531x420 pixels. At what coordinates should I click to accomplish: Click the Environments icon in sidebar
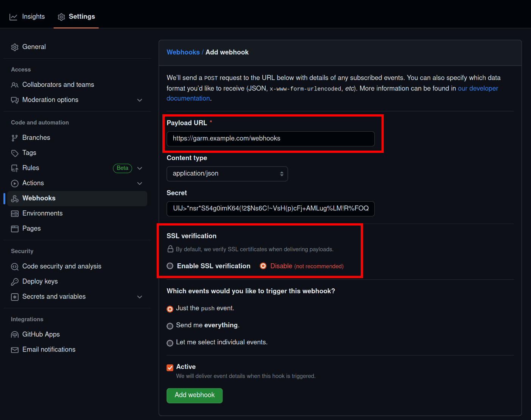15,214
